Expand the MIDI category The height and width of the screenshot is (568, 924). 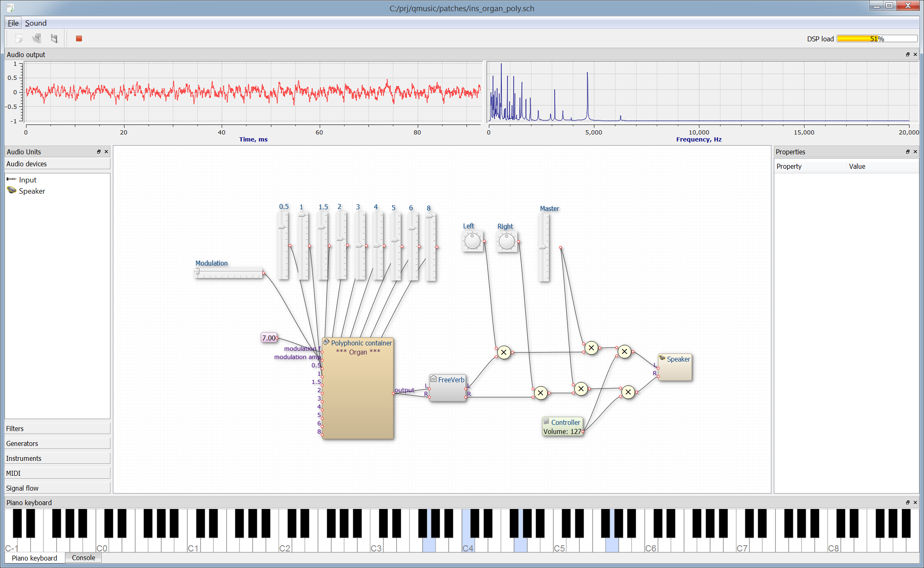coord(57,473)
